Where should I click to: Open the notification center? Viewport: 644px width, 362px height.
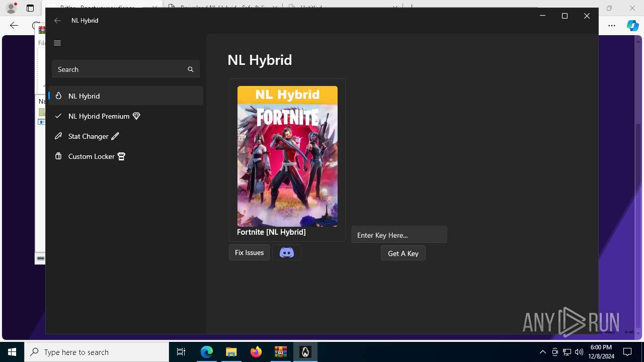click(627, 352)
